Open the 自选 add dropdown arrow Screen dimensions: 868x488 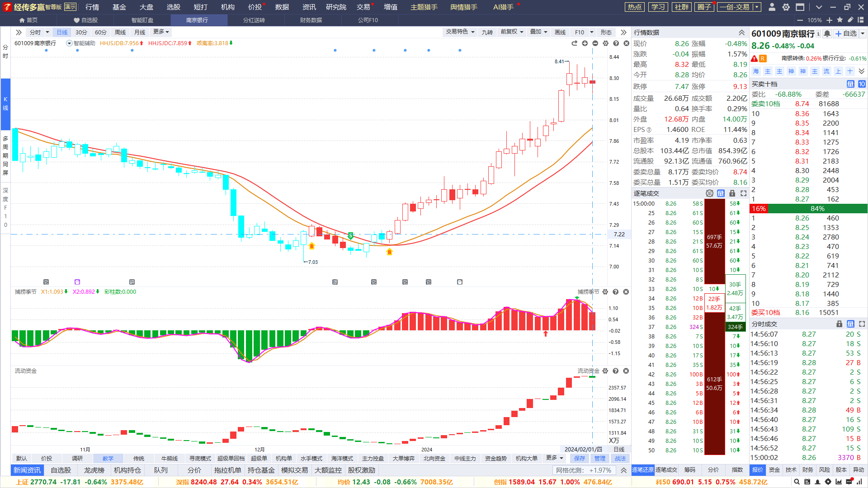tap(863, 33)
